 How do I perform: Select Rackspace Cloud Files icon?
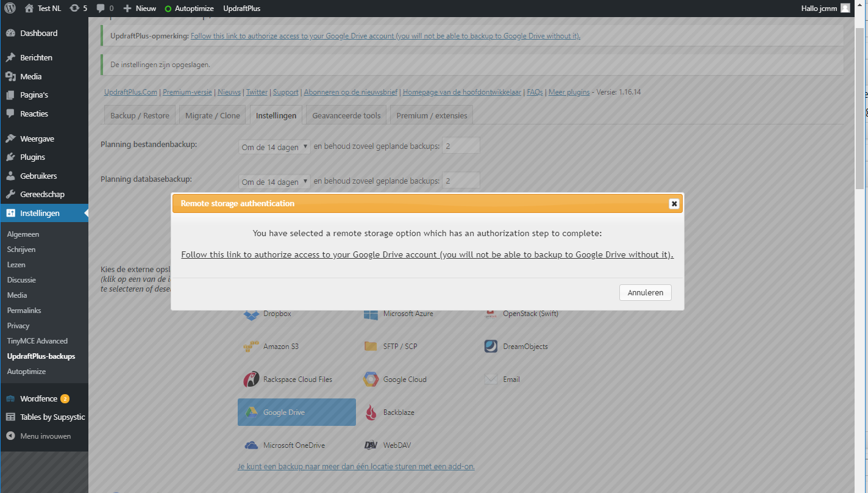(251, 380)
